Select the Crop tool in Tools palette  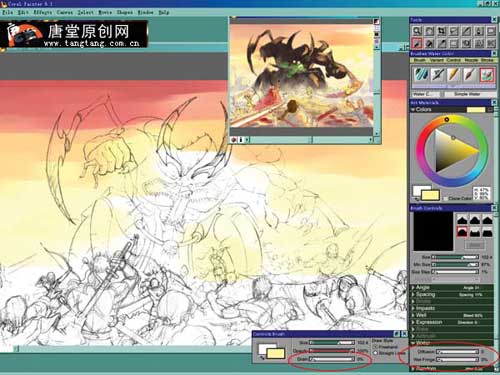pos(441,31)
